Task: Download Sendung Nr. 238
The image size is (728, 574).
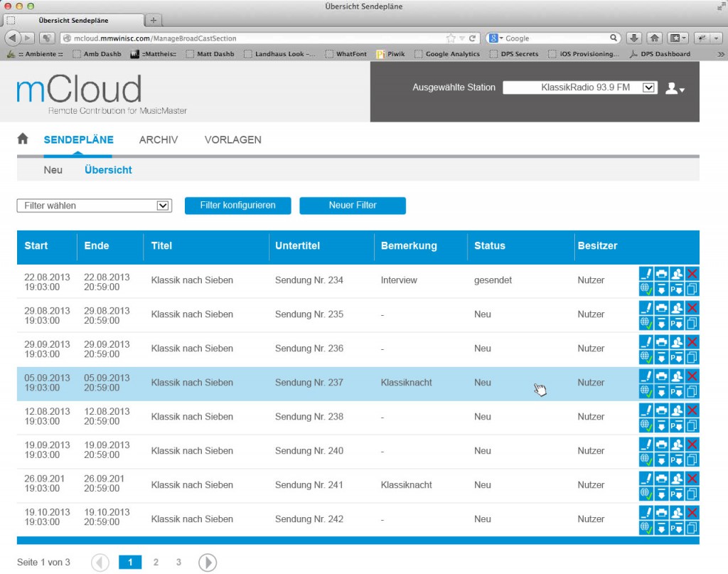Action: (x=662, y=425)
